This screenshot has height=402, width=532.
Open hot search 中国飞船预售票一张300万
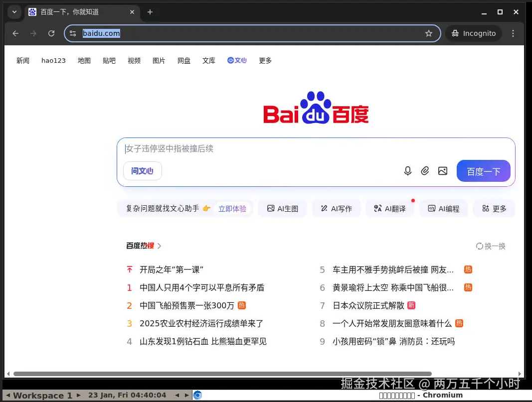pos(187,306)
